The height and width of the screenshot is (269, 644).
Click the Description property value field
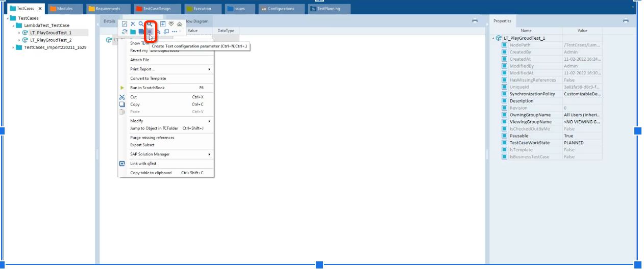582,101
